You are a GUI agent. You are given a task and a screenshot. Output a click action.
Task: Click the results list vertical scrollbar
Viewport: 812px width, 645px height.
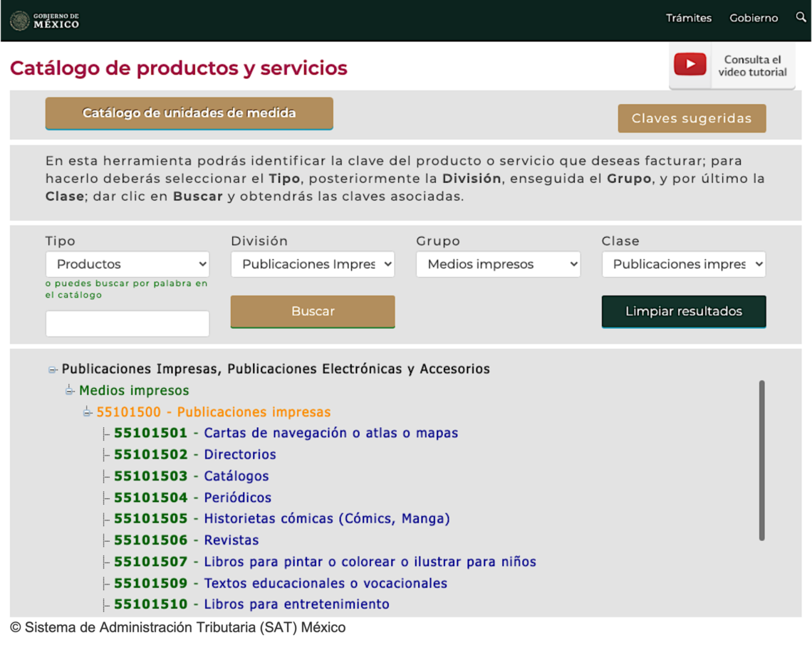tap(761, 460)
